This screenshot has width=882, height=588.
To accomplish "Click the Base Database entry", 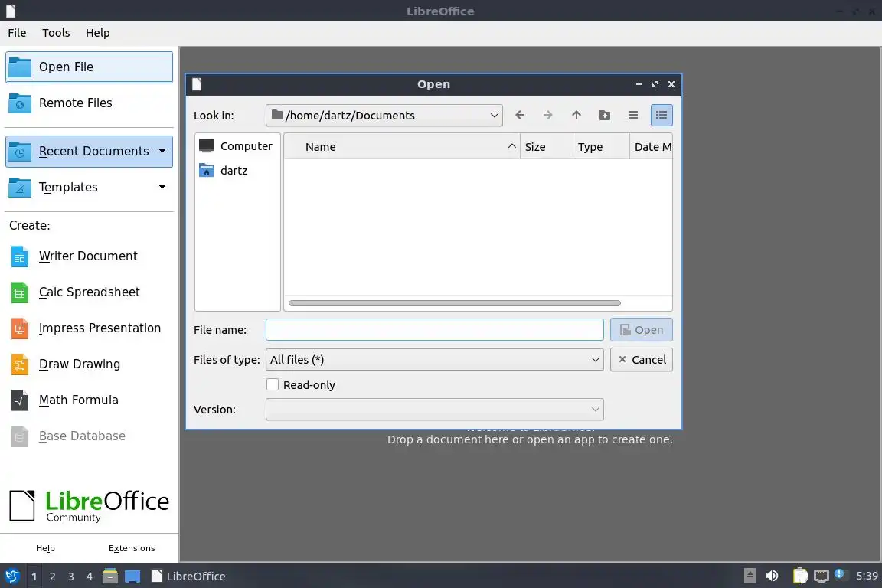I will point(89,436).
